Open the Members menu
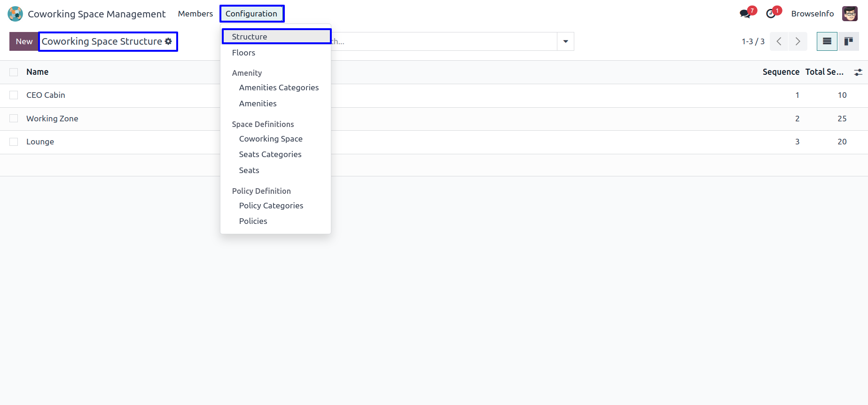The image size is (868, 405). (x=195, y=14)
